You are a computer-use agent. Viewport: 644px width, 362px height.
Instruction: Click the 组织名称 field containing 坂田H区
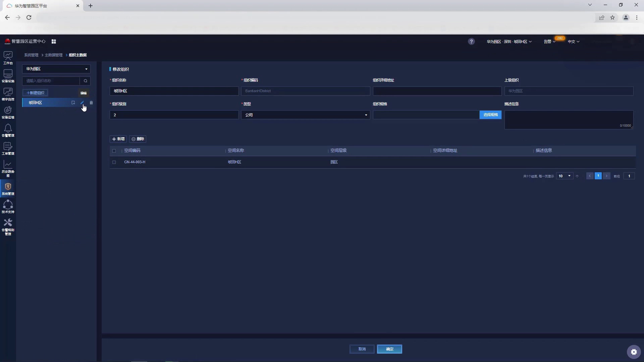pos(174,91)
